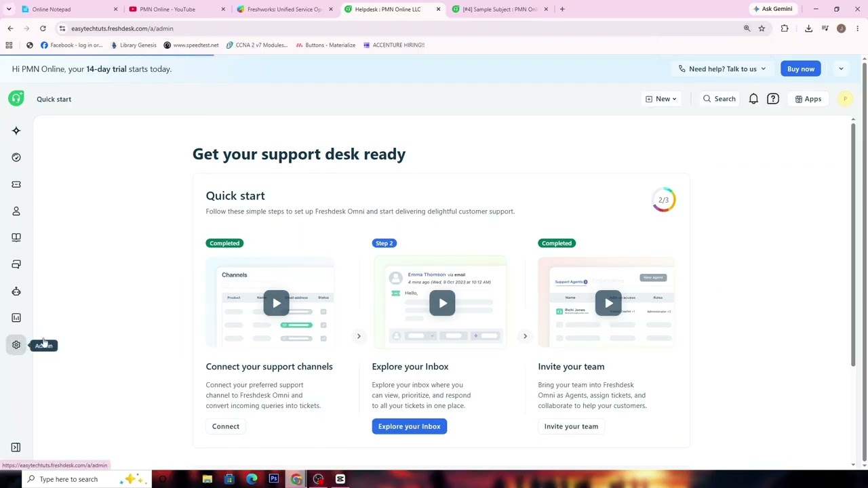Open File Explorer from taskbar
The height and width of the screenshot is (488, 868).
[208, 480]
